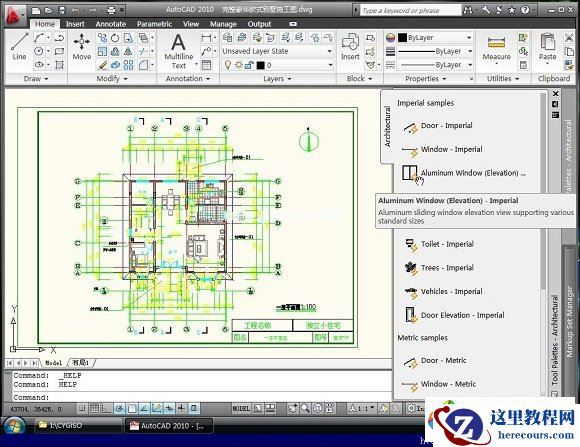The height and width of the screenshot is (447, 580).
Task: Click the Insert block icon
Action: (350, 47)
